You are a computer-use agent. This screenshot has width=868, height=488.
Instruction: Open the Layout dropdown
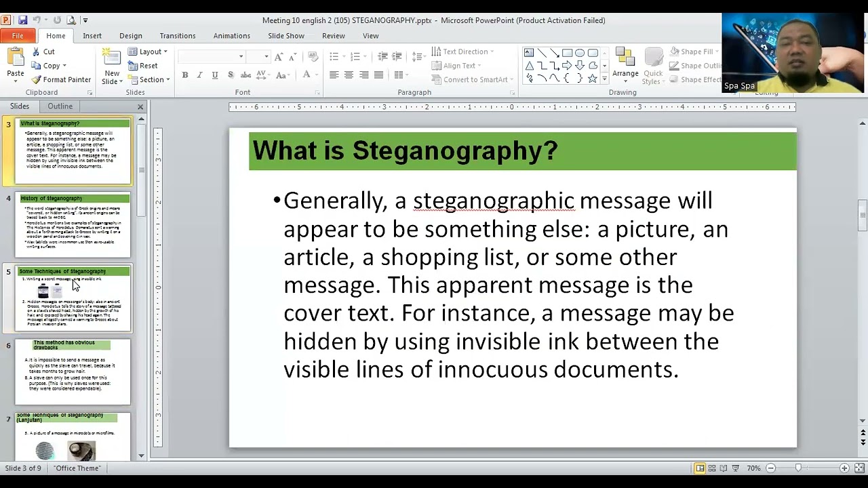147,52
